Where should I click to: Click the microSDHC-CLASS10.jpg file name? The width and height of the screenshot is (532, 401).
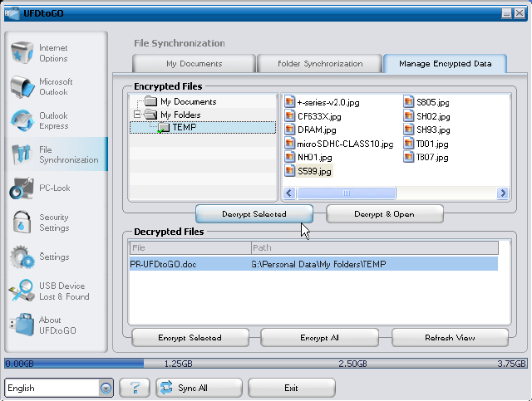click(x=345, y=144)
